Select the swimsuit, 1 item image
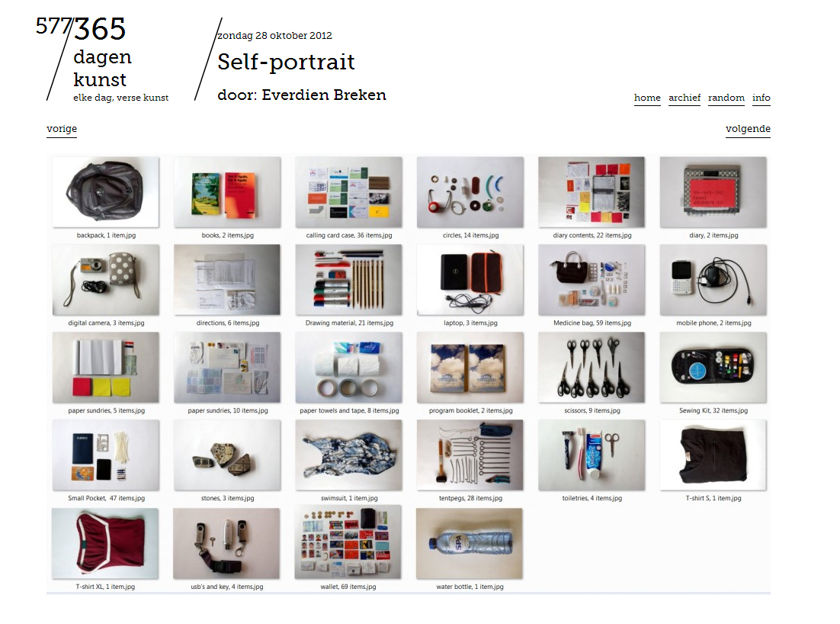 (x=349, y=455)
